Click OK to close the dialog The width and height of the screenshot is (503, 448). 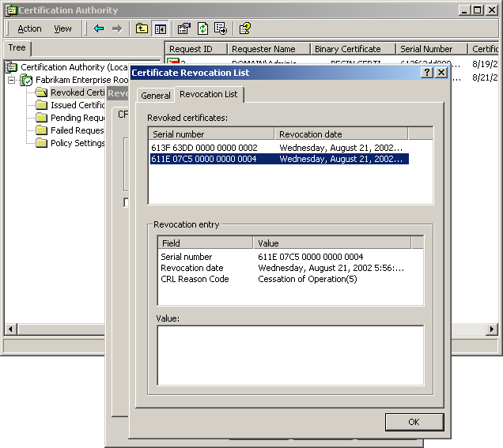414,422
